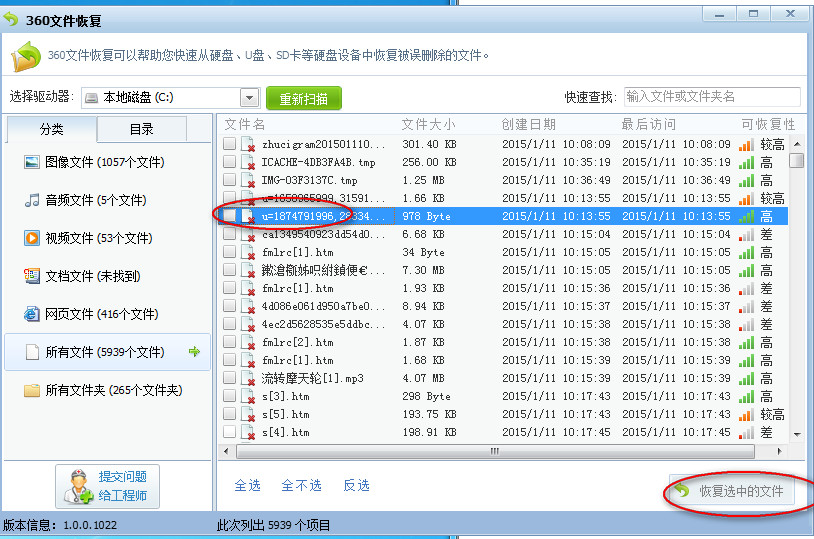814x539 pixels.
Task: Tick the checkbox for ICACHE-4DB3FA4B.tmp
Action: [x=230, y=162]
